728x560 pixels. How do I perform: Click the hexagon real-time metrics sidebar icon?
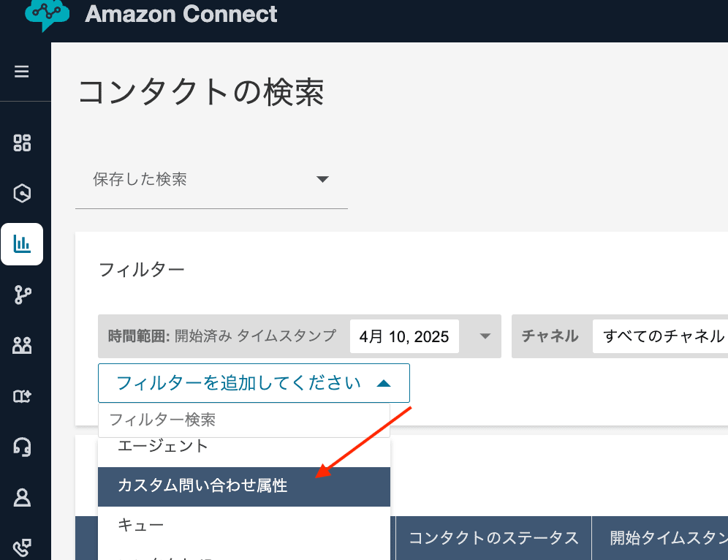coord(22,193)
